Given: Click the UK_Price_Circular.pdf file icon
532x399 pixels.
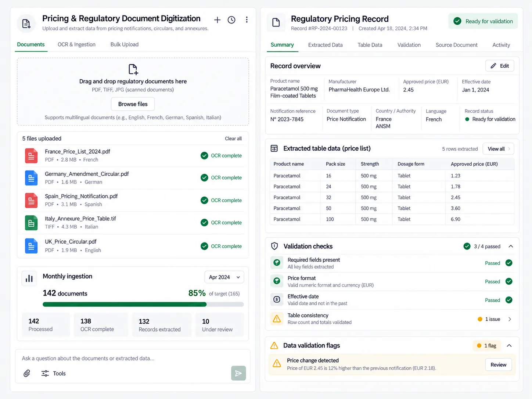Looking at the screenshot, I should tap(31, 246).
